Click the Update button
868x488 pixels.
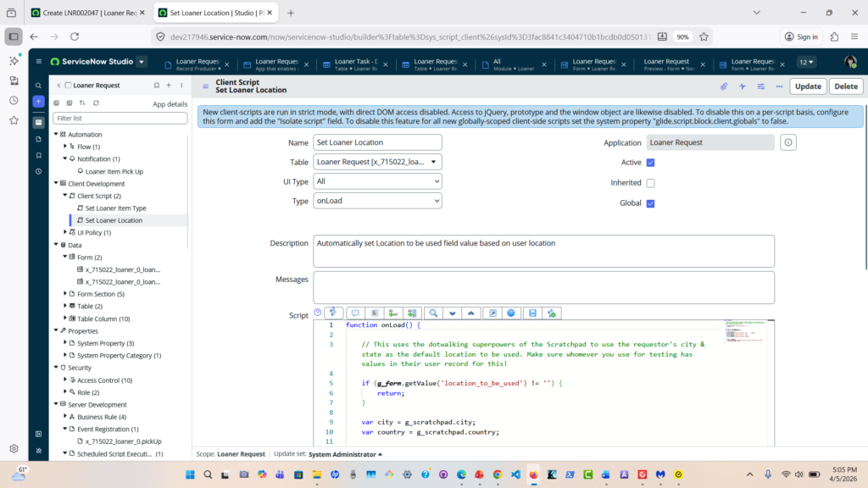pos(807,86)
